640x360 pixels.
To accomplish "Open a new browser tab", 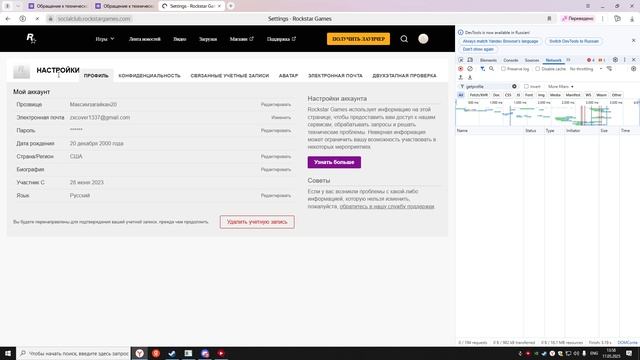I will coord(231,6).
